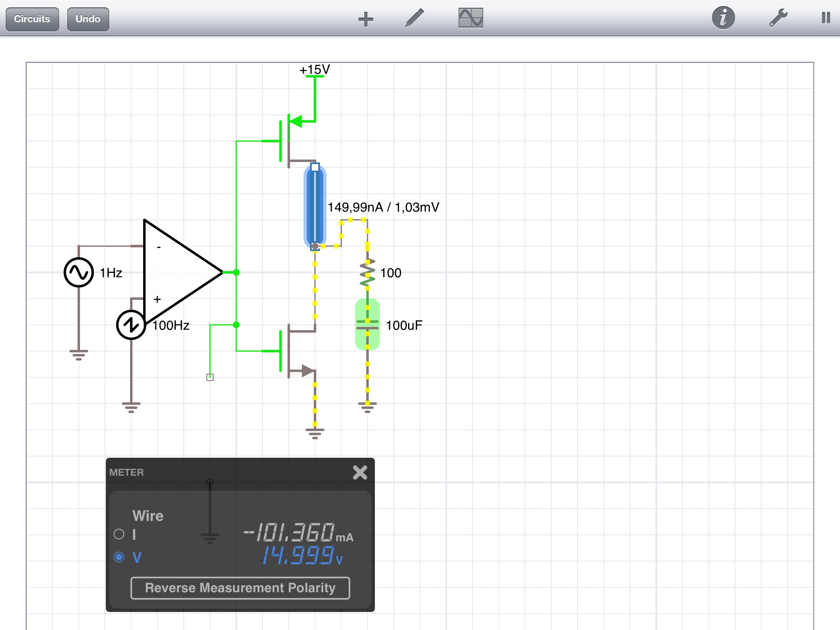Click Reverse Measurement Polarity
Viewport: 840px width, 630px height.
240,588
